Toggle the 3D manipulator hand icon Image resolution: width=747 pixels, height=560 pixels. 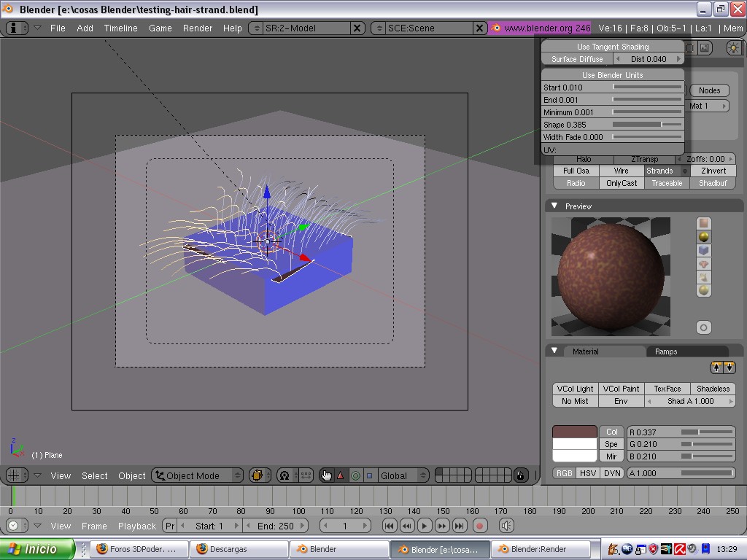(326, 475)
